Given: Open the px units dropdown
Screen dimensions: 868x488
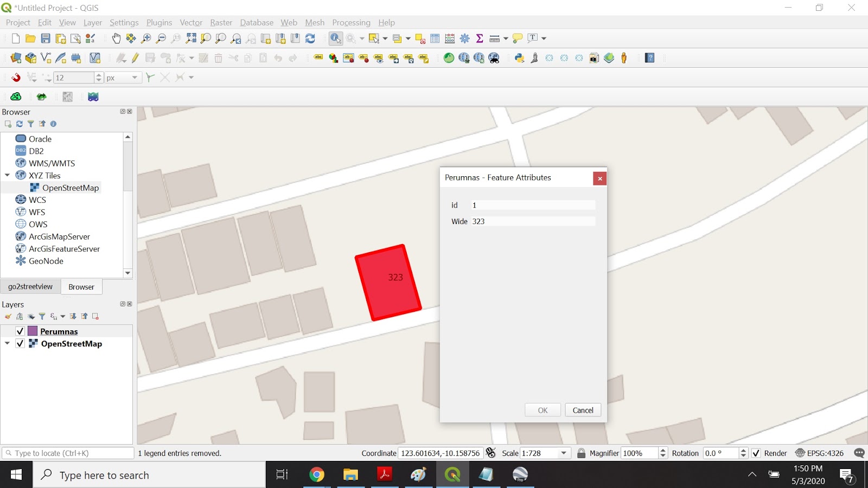Looking at the screenshot, I should pyautogui.click(x=135, y=77).
